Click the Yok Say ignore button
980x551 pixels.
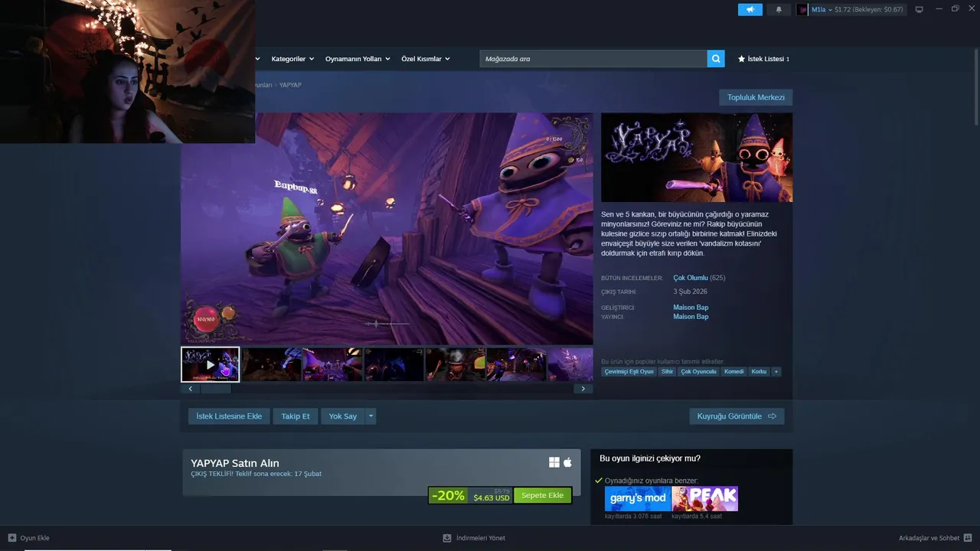pos(343,416)
